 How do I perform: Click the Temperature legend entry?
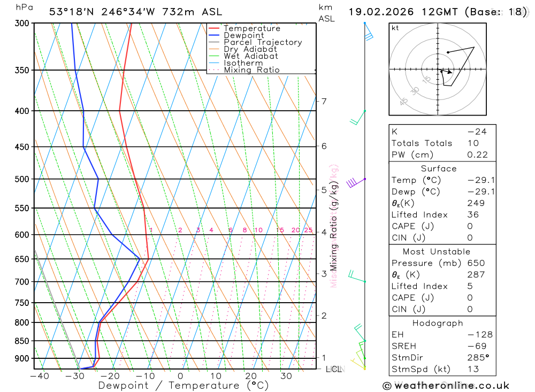pos(244,28)
